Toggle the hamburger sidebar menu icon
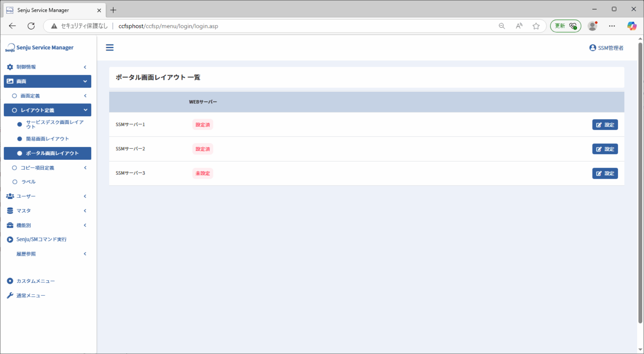Image resolution: width=644 pixels, height=354 pixels. pyautogui.click(x=110, y=48)
